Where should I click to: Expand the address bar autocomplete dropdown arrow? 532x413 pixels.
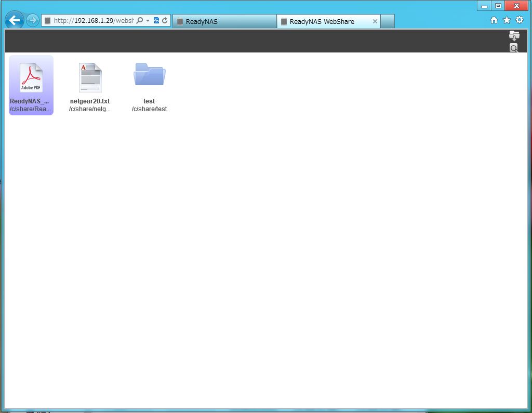148,21
